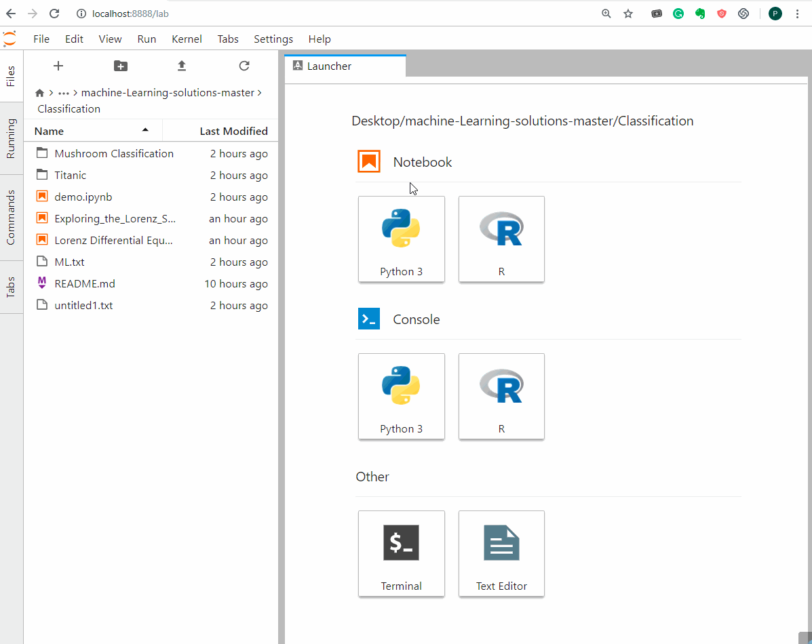Open a new launcher with the plus icon
Viewport: 812px width, 644px height.
[x=58, y=66]
